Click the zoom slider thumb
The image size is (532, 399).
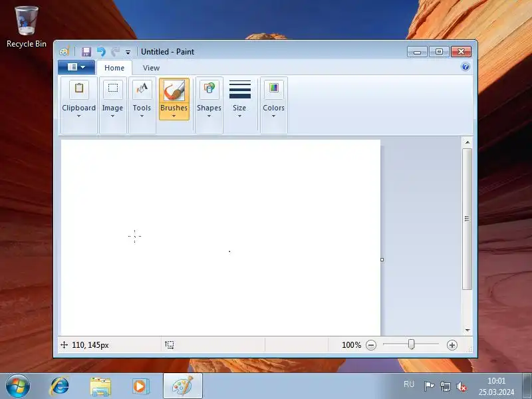pyautogui.click(x=411, y=344)
